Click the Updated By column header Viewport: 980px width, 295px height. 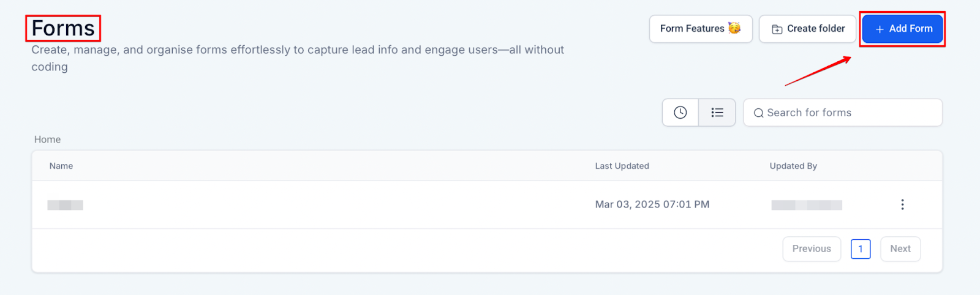(793, 166)
